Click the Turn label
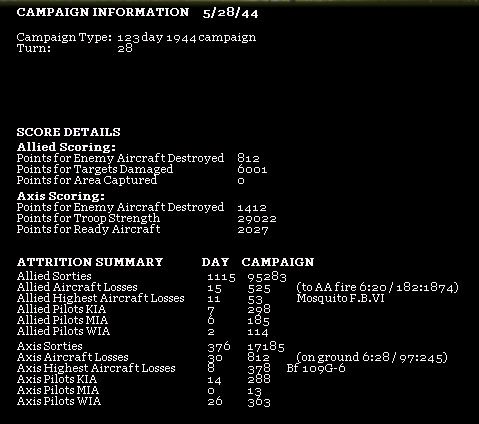The height and width of the screenshot is (424, 479). pos(34,48)
